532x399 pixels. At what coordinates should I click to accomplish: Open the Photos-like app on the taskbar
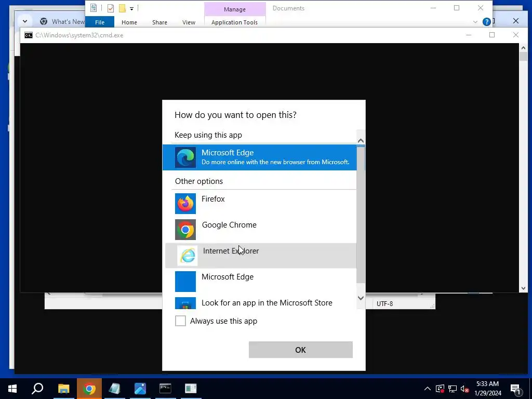tap(140, 389)
